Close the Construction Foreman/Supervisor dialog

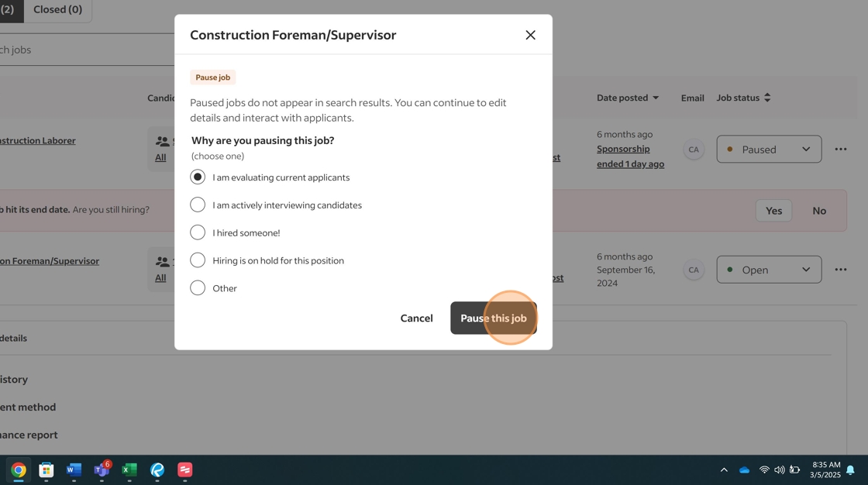coord(530,35)
